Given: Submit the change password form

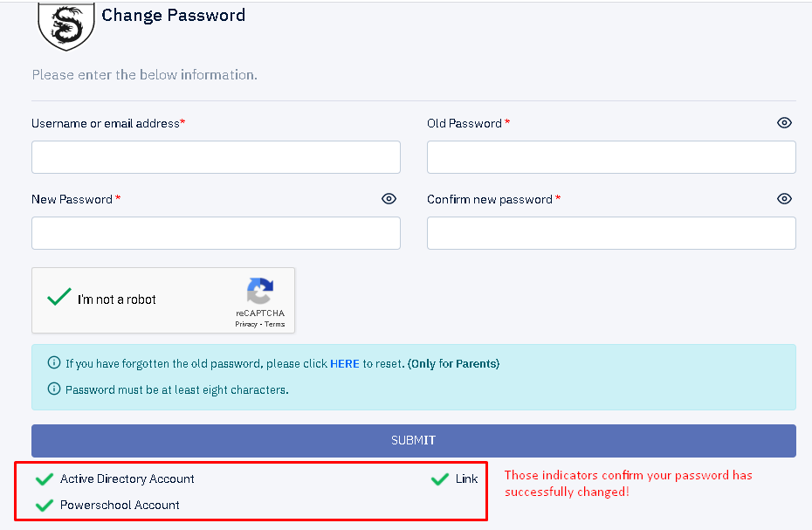Looking at the screenshot, I should point(413,441).
